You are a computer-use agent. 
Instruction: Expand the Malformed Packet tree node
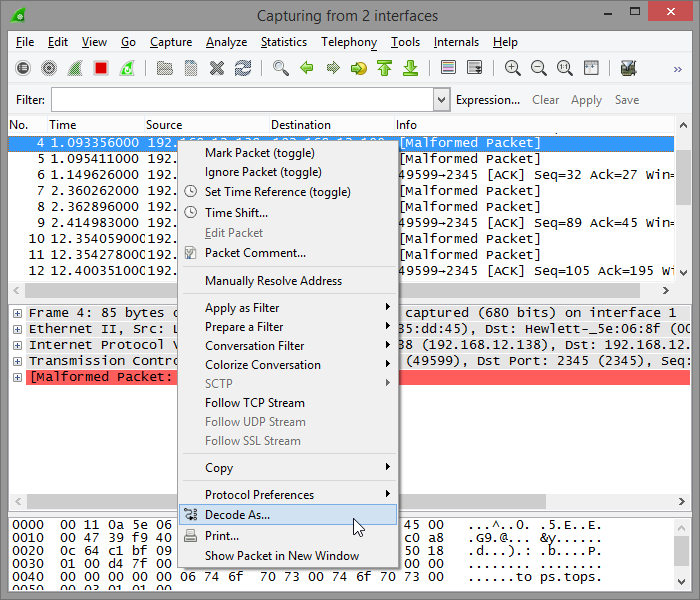[17, 377]
